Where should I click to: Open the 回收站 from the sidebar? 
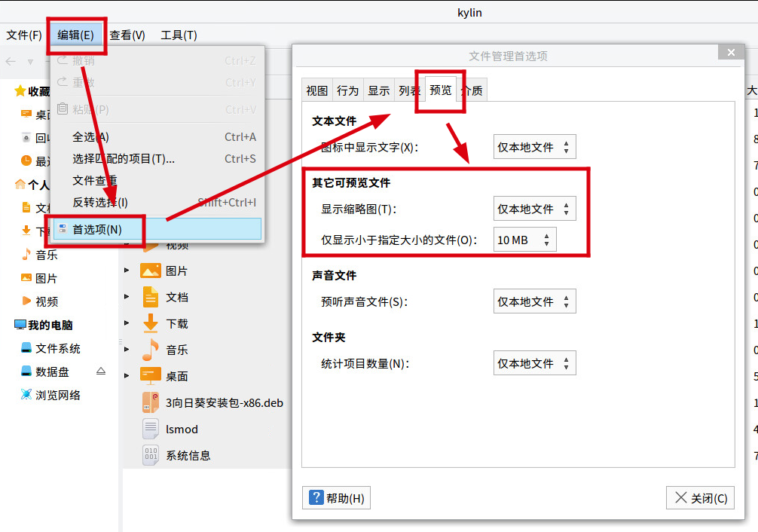click(41, 138)
